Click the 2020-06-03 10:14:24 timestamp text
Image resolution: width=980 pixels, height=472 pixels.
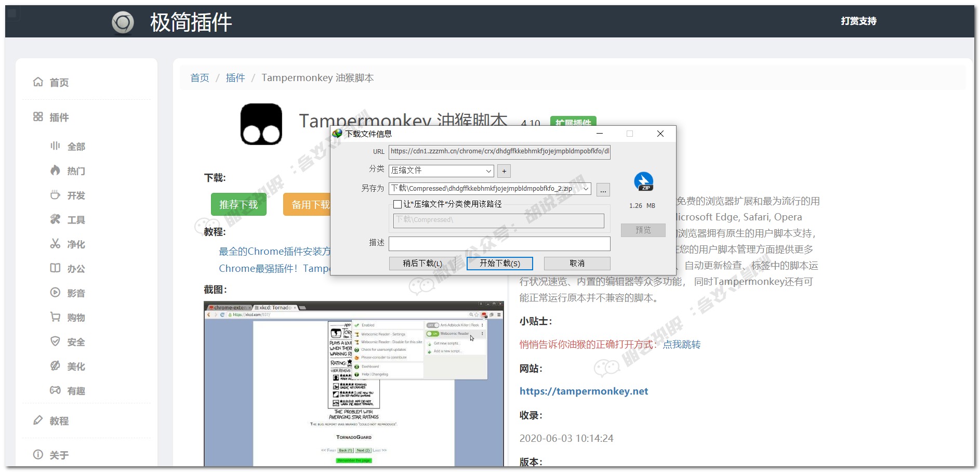pyautogui.click(x=566, y=438)
